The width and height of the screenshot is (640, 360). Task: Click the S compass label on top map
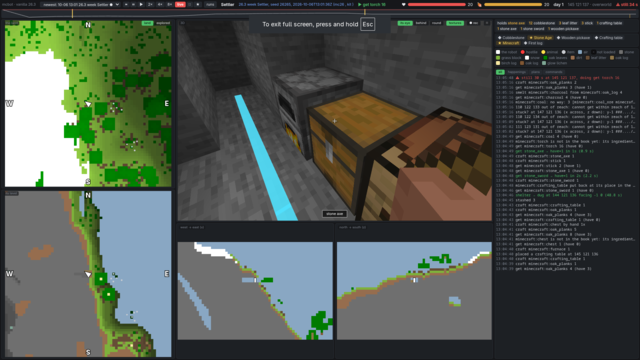click(x=88, y=182)
